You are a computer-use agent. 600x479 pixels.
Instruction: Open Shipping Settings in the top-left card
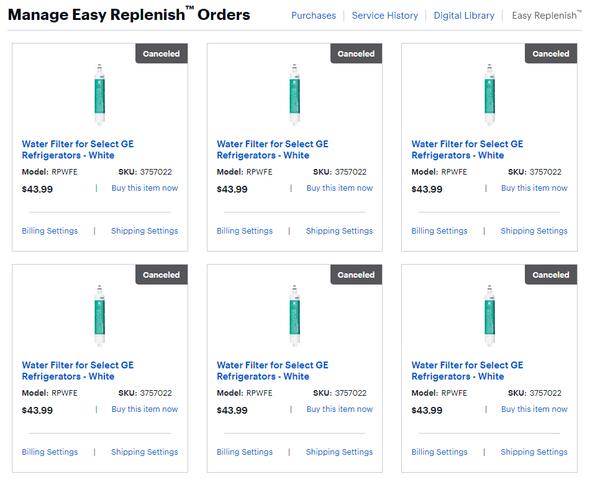(x=144, y=231)
